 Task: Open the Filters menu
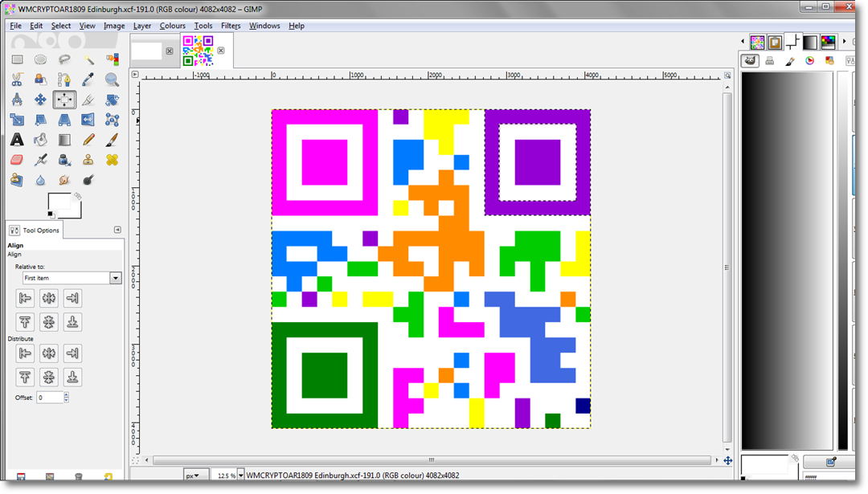tap(231, 26)
